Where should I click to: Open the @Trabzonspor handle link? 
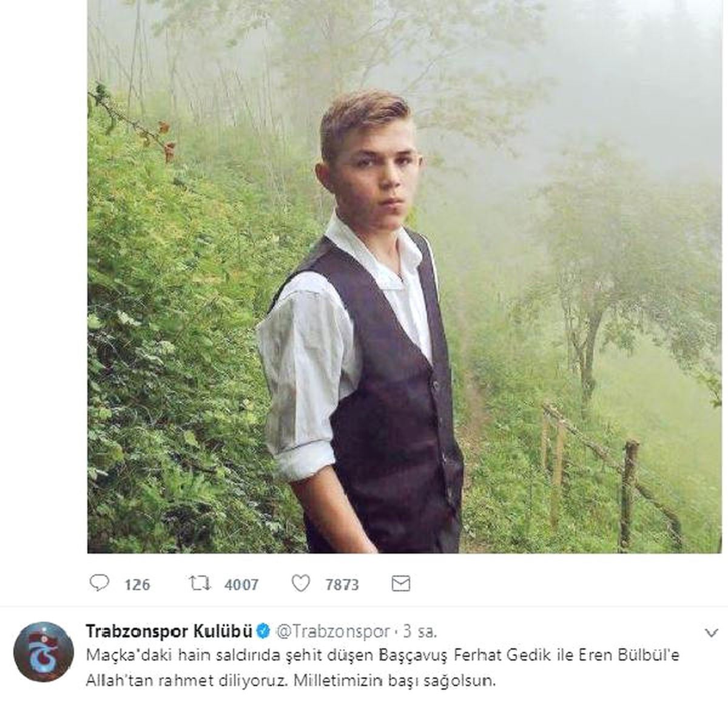pyautogui.click(x=332, y=632)
